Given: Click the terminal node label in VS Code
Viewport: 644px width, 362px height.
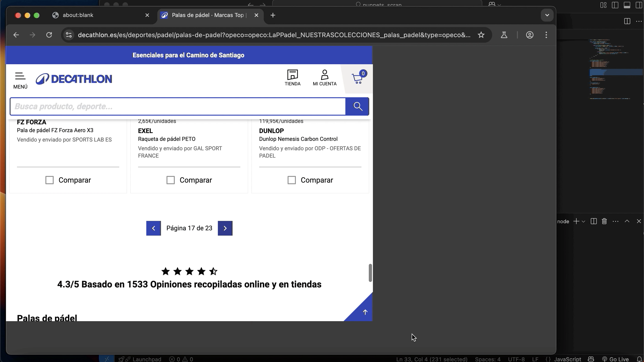Looking at the screenshot, I should tap(563, 222).
